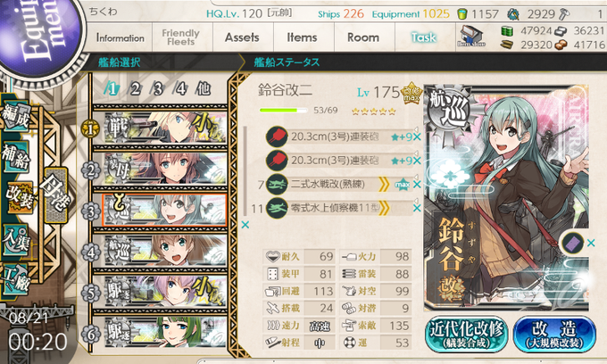This screenshot has width=607, height=364.
Task: Click the purple reinforcement expansion slot icon
Action: tap(572, 244)
